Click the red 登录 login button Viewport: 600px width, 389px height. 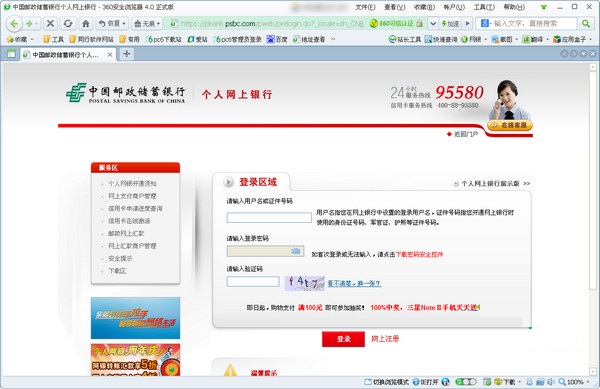(343, 339)
